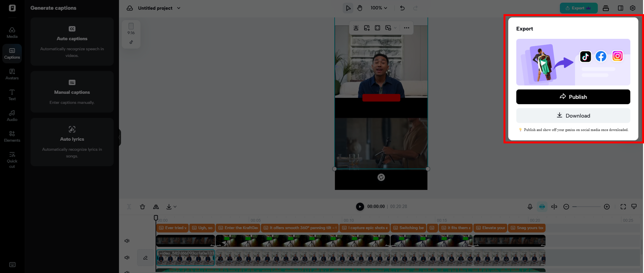
Task: Click the pencil edit icon on track
Action: click(145, 258)
